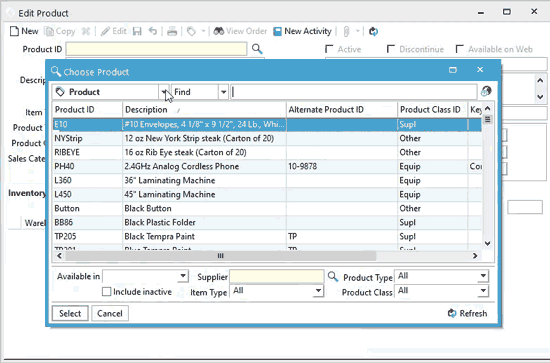This screenshot has height=363, width=550.
Task: Select the E10 envelopes row
Action: (x=267, y=125)
